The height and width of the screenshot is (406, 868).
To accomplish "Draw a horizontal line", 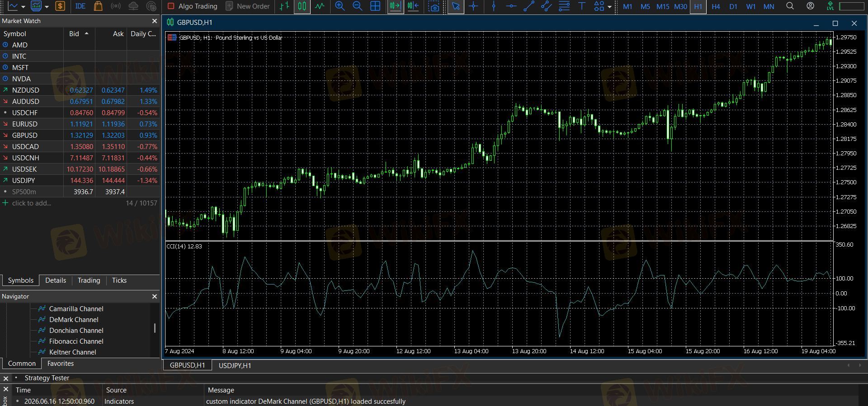I will pyautogui.click(x=511, y=6).
